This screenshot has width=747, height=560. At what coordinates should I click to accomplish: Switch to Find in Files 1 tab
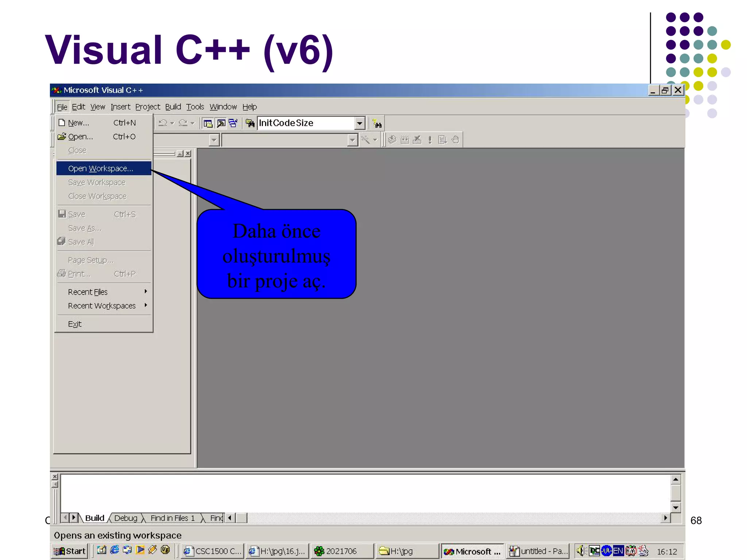(x=173, y=518)
